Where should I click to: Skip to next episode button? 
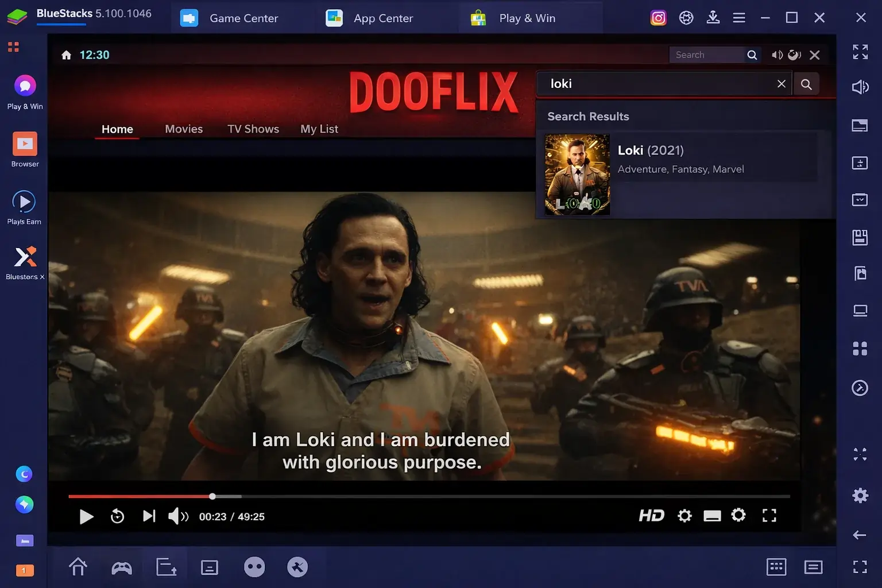click(x=149, y=516)
